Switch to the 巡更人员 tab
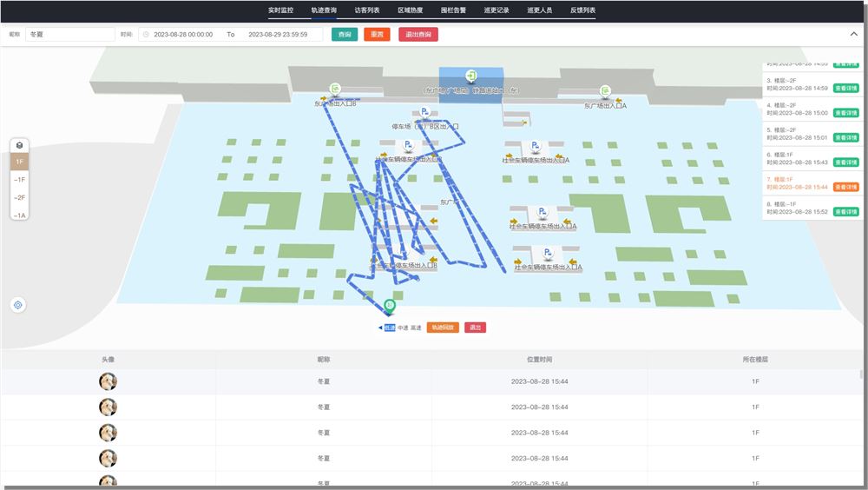 540,10
